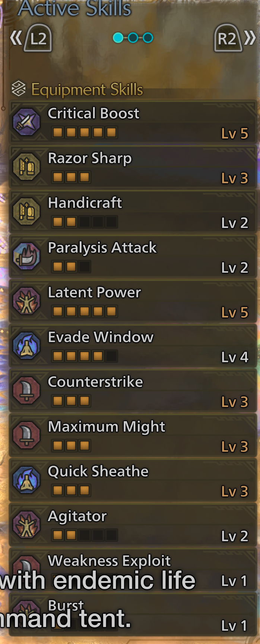Click the right double chevron arrow
Viewport: 260px width, 644px height.
[250, 38]
